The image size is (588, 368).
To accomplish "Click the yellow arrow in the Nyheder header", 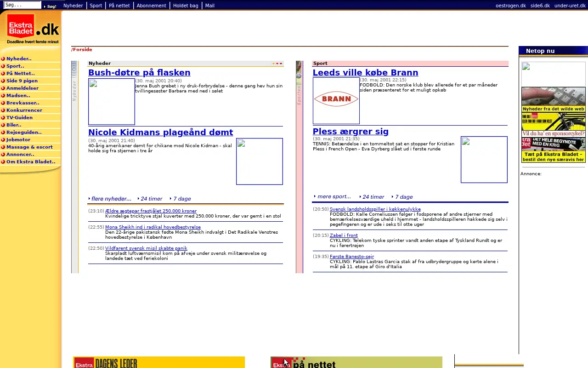I will pos(273,63).
